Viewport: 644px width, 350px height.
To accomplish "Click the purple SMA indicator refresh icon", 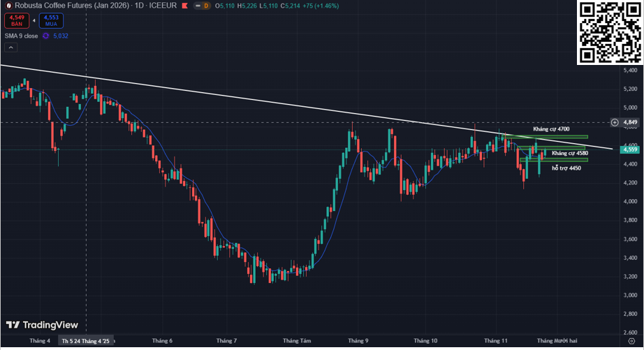I will coord(45,36).
